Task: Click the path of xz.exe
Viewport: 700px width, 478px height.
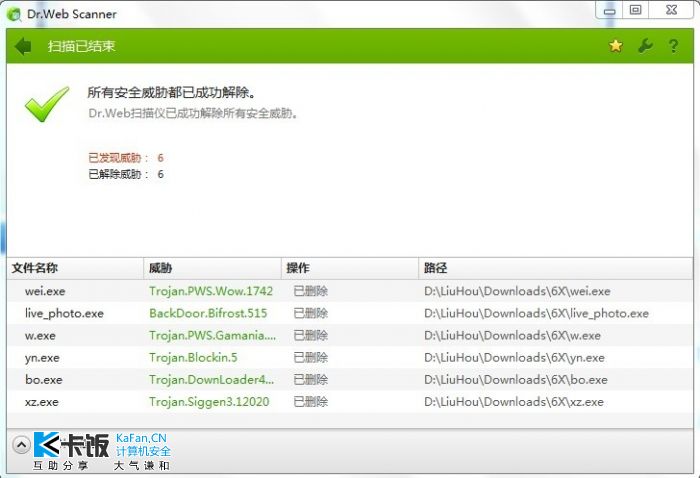Action: pos(513,401)
